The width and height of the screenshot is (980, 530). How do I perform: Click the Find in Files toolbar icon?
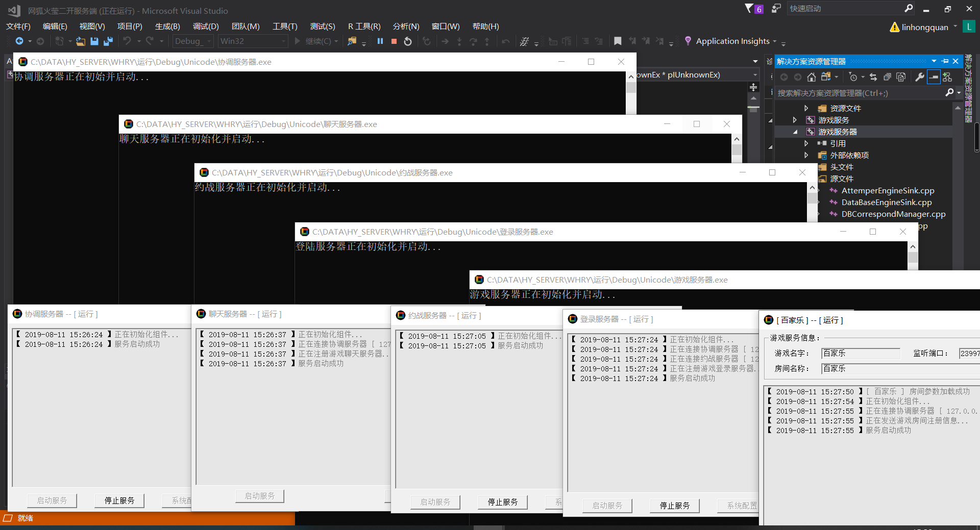point(352,41)
